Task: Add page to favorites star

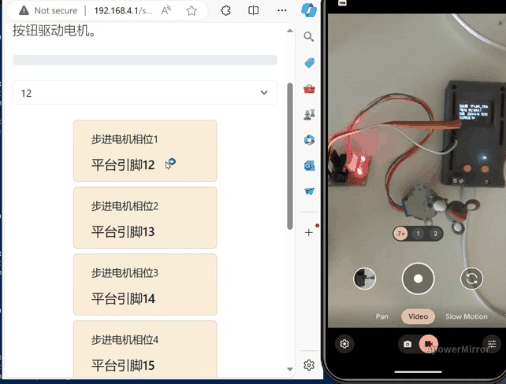Action: 191,11
